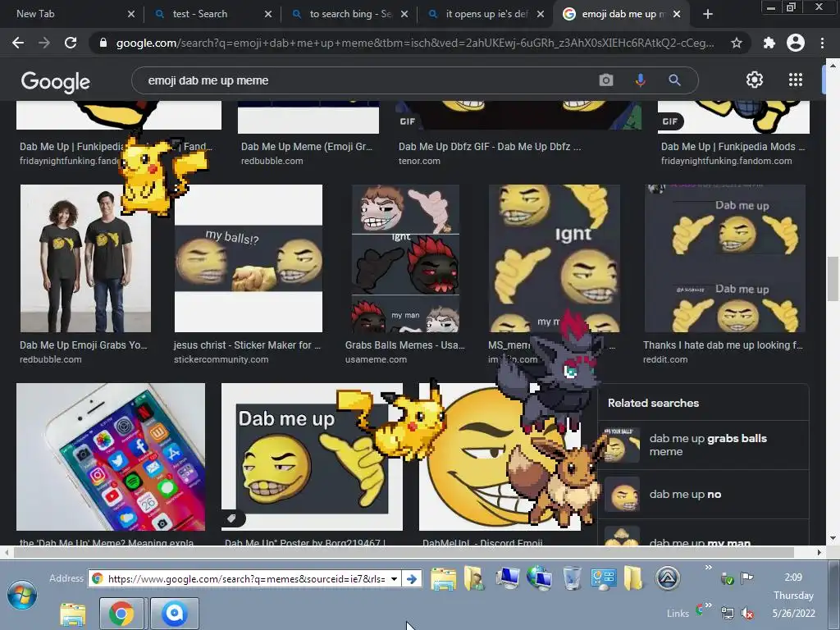This screenshot has width=840, height=630.
Task: Open the plain yellow folder toolbar icon
Action: tap(633, 578)
